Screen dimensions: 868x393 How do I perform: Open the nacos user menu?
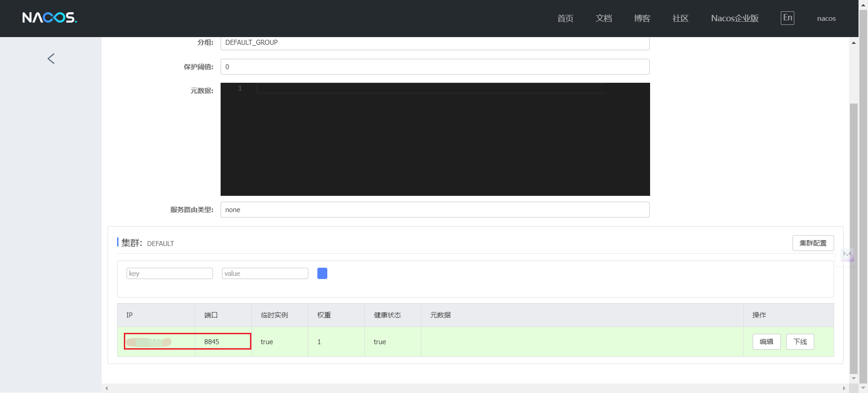point(826,19)
